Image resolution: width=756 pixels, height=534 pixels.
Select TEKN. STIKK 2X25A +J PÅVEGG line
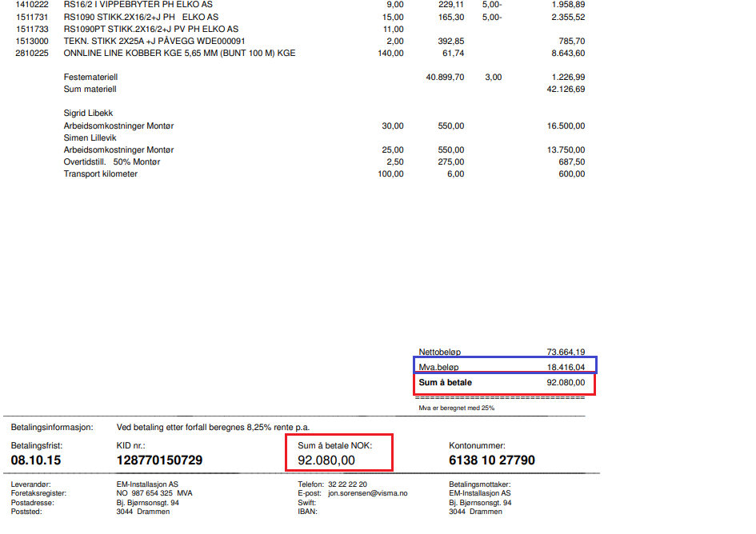coord(154,41)
